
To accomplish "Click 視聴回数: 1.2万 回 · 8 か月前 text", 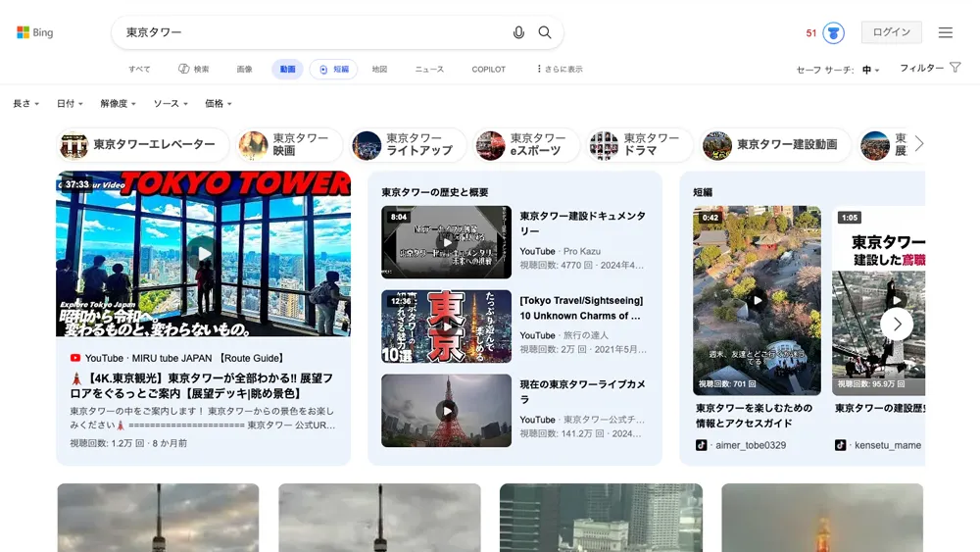I will [x=128, y=443].
